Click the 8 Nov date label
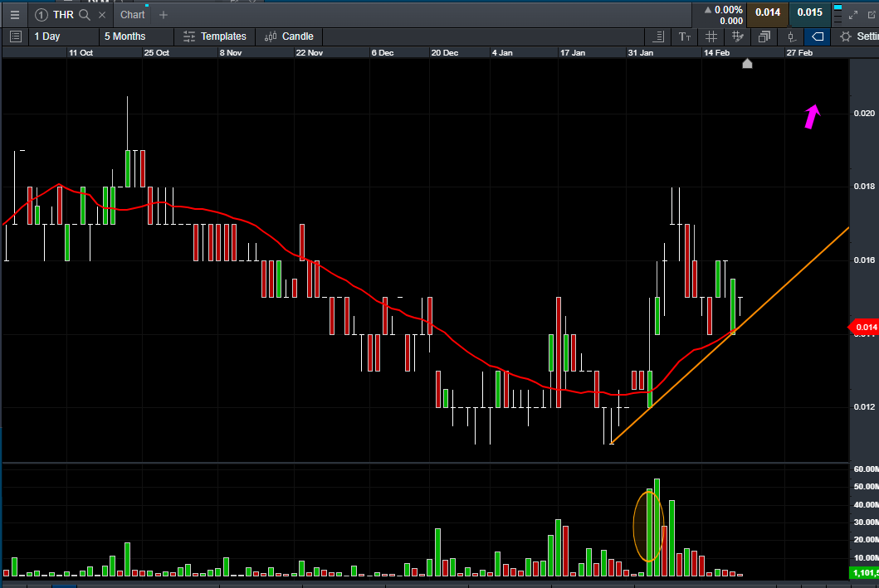This screenshot has height=588, width=879. point(231,52)
